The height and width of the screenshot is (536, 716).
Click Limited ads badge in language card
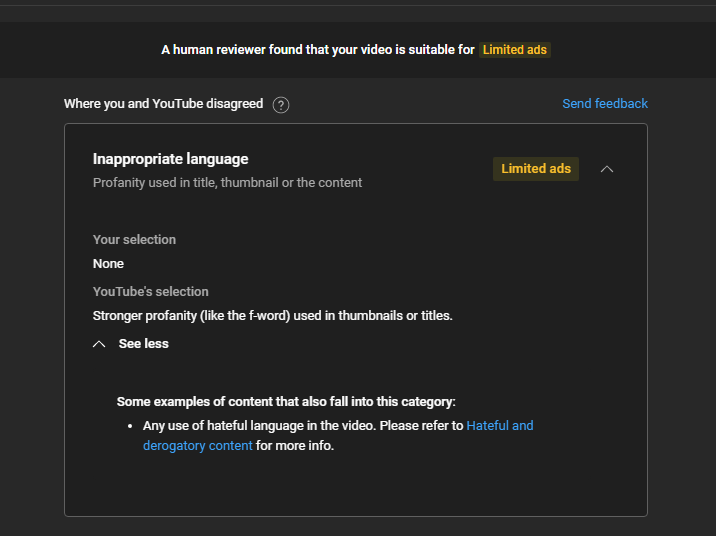click(536, 169)
